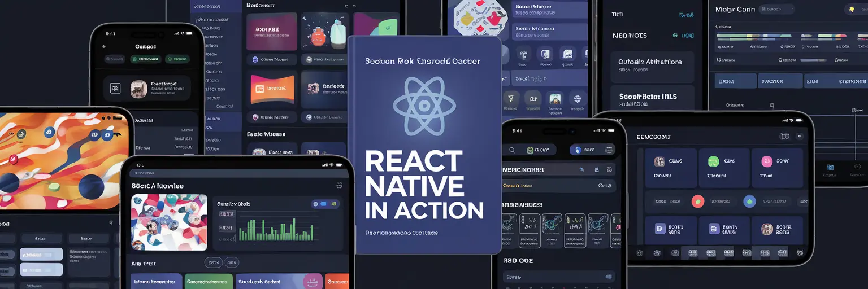
Task: Select the green pill chip under Compoe header
Action: 146,59
